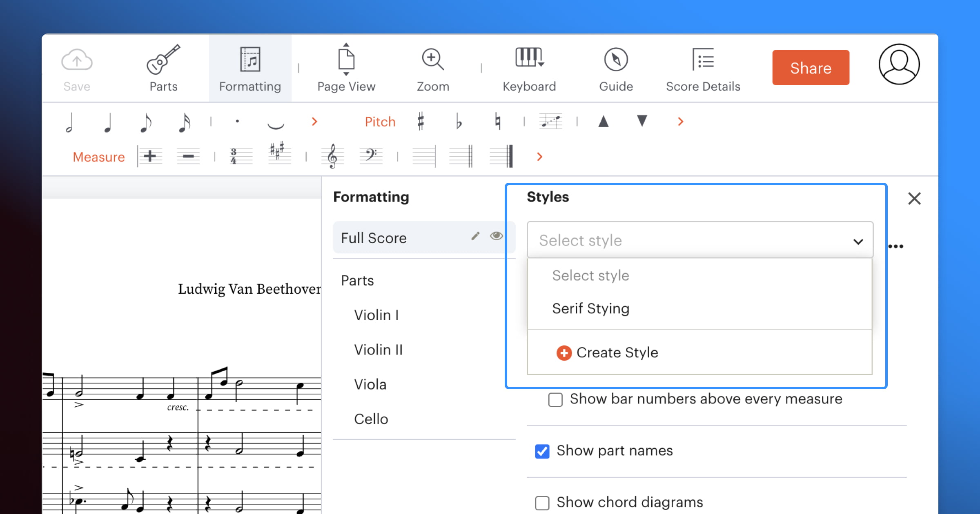Add a measure with plus icon

[x=150, y=156]
